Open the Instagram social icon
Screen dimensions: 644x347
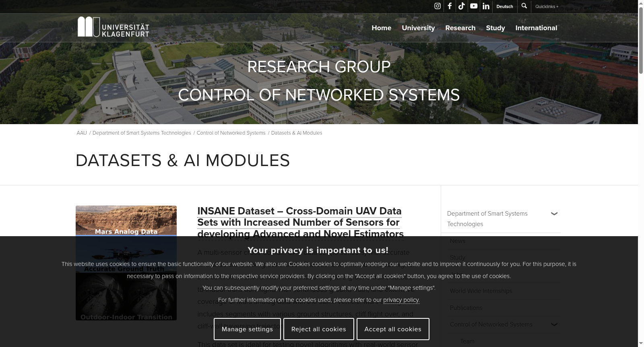pyautogui.click(x=438, y=6)
